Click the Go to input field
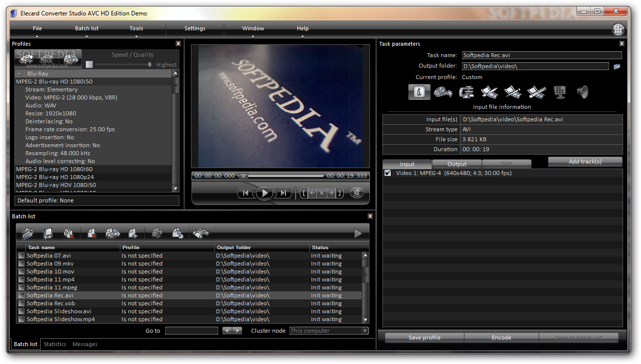 192,331
